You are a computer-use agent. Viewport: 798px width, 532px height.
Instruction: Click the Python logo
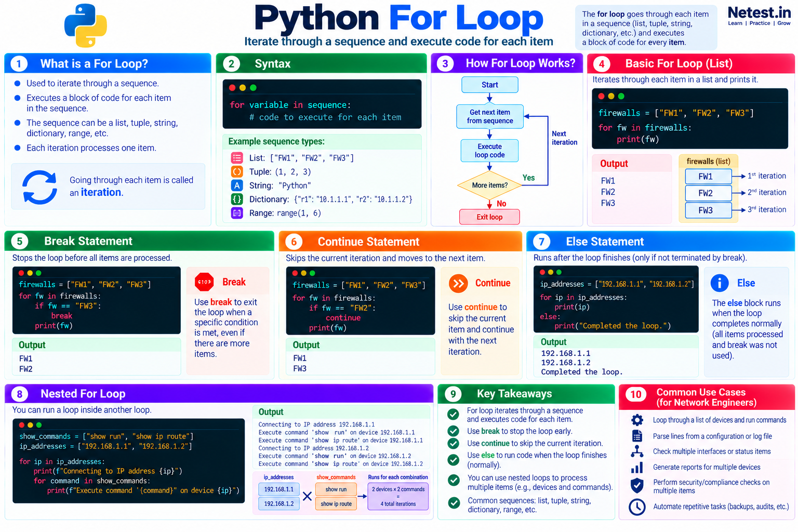[86, 26]
